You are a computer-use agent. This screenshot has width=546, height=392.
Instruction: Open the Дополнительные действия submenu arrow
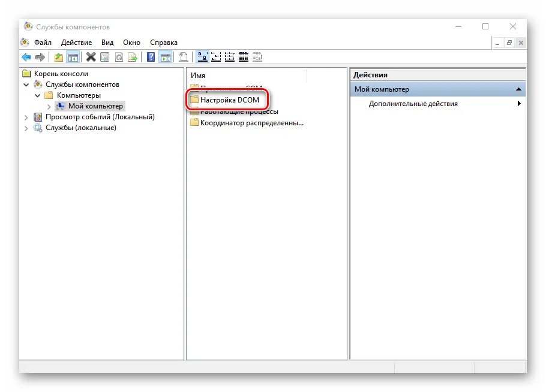519,103
